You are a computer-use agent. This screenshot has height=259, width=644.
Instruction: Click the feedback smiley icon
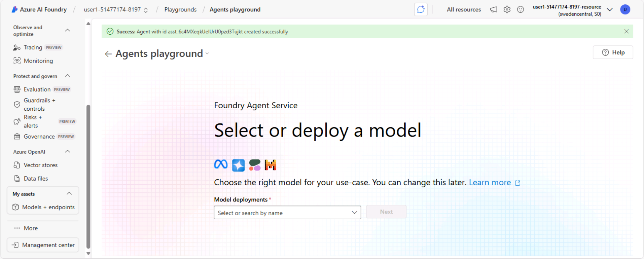521,9
